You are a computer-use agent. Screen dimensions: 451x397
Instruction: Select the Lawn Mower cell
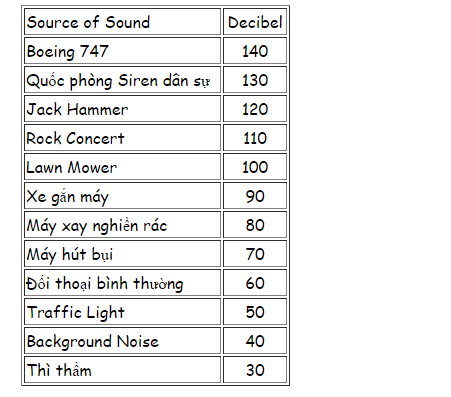click(122, 167)
